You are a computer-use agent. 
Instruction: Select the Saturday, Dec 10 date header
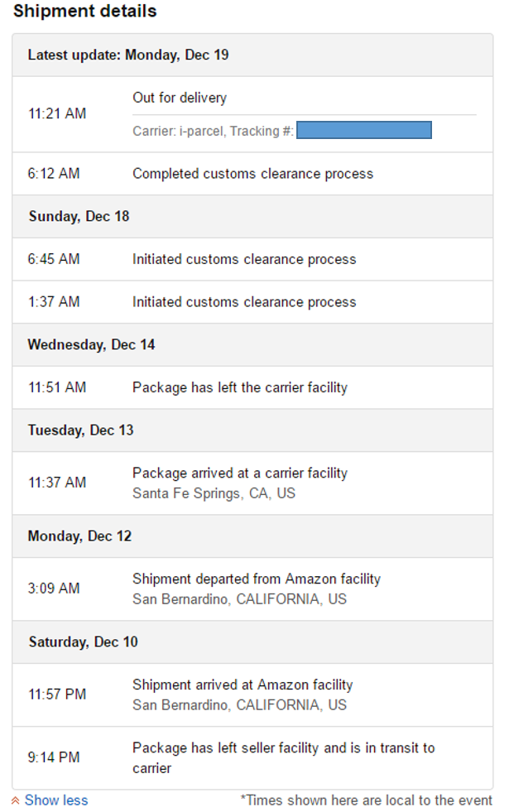[x=252, y=642]
